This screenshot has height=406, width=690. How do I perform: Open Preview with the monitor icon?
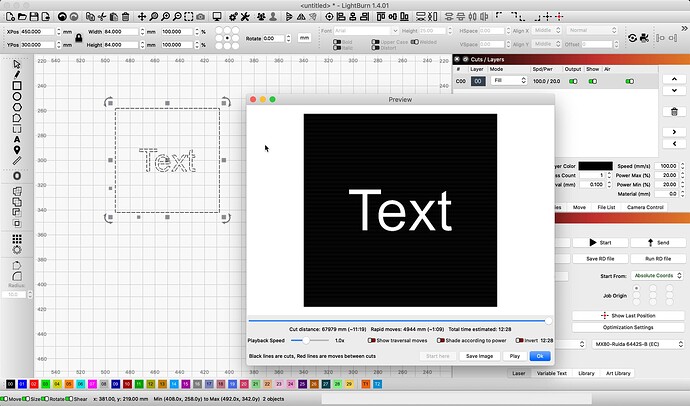pos(217,17)
